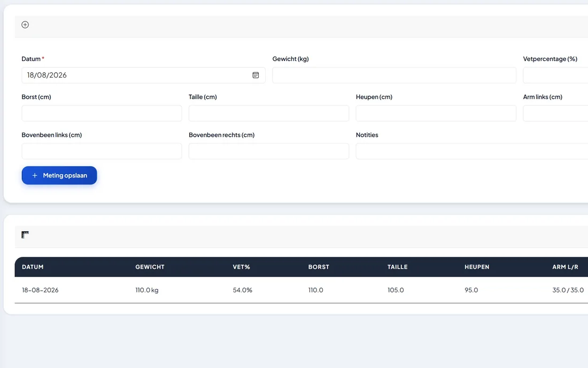Select the 105.0 waist value cell
The width and height of the screenshot is (588, 368).
pyautogui.click(x=396, y=290)
